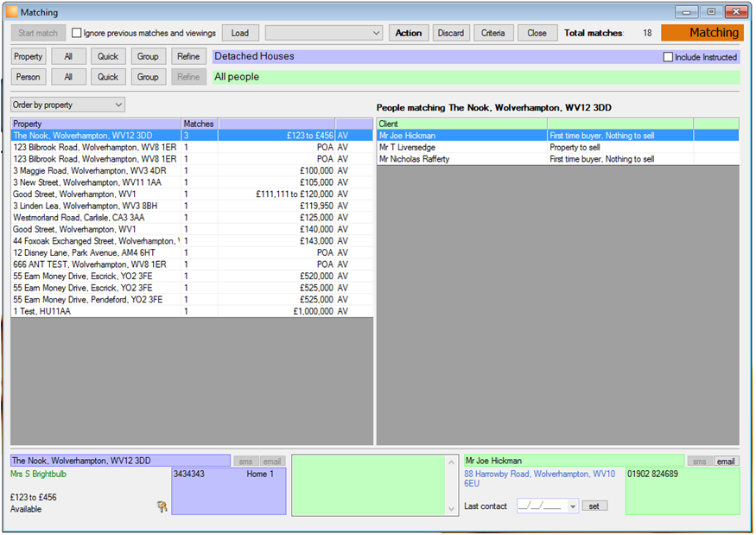Click the Matches column header
This screenshot has height=535, width=756.
pos(200,124)
